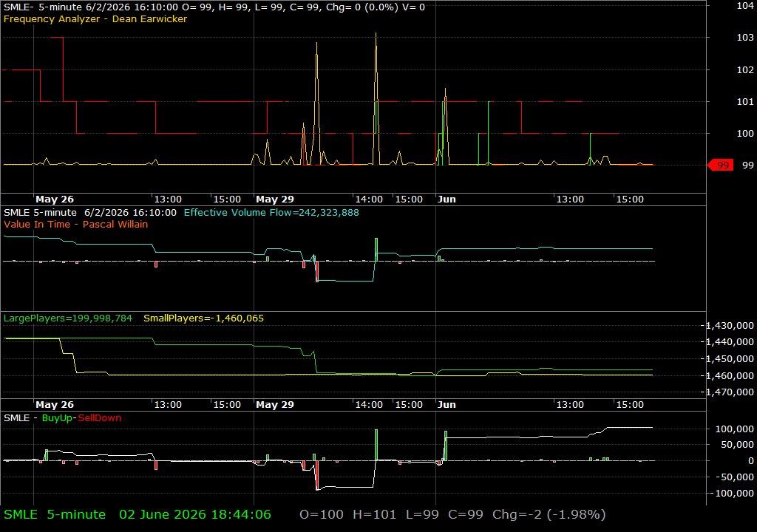Click the H=101 status bar value
Screen dimensions: 757x532
point(375,514)
